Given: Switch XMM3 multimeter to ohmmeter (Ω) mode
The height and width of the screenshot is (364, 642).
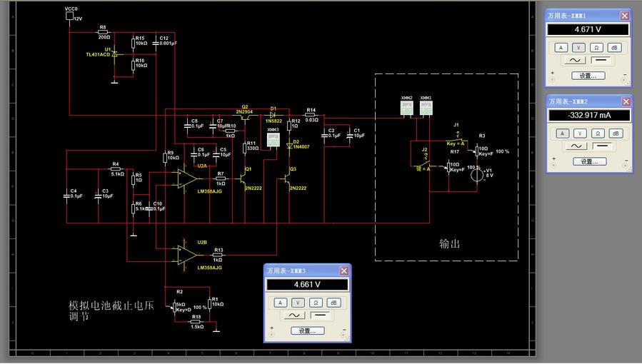Looking at the screenshot, I should 316,303.
